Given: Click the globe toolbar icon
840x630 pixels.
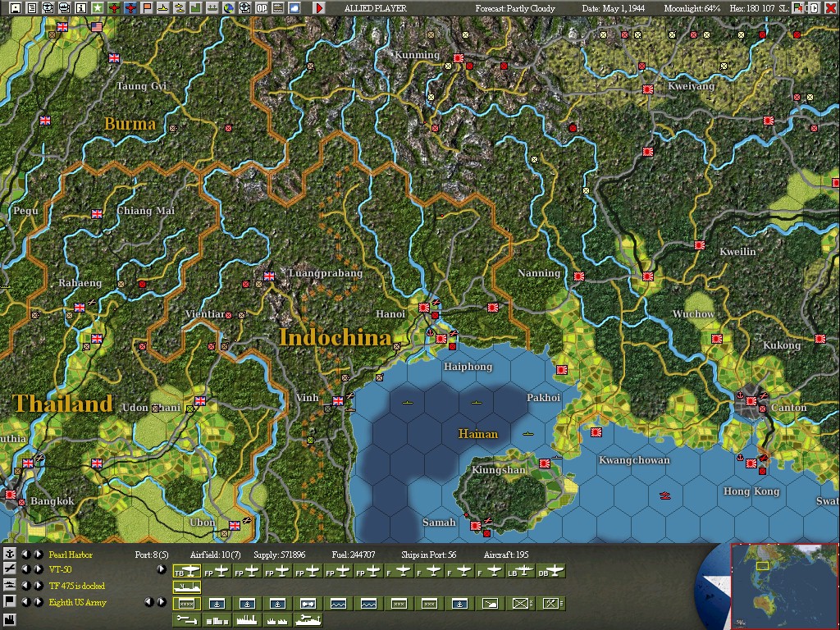Looking at the screenshot, I should [x=229, y=7].
